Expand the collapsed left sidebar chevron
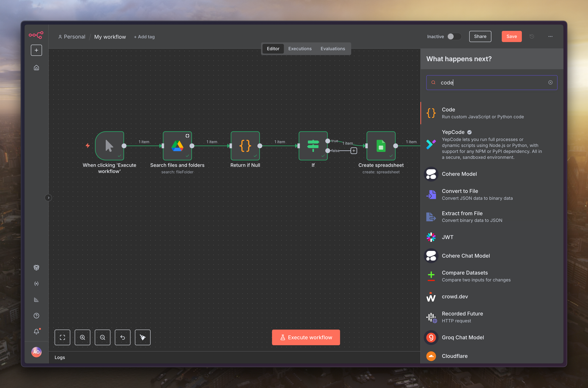 [x=49, y=198]
